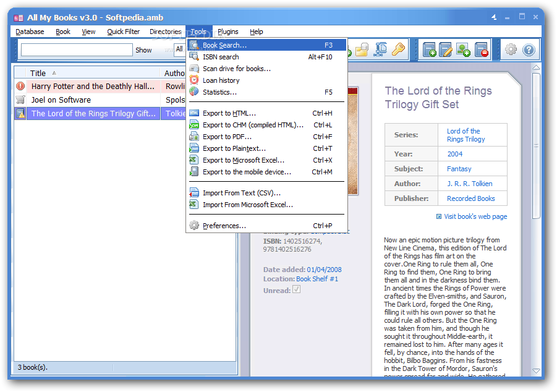
Task: Click the add new book toolbar icon
Action: [429, 49]
